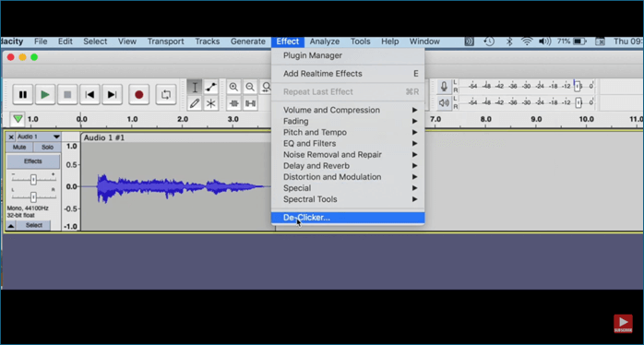
Task: Click the green timeline playhead triangle
Action: point(18,119)
